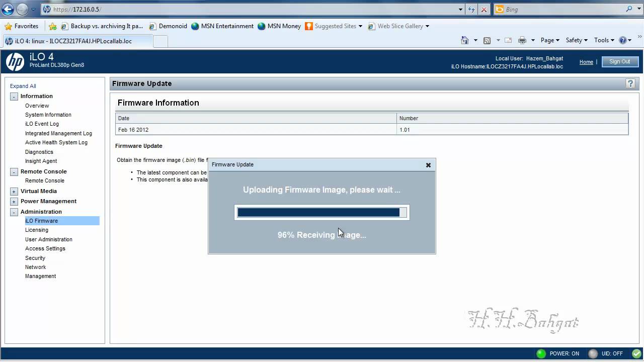The image size is (644, 362).
Task: Click the Feb 16 2012 date cell
Action: (256, 130)
